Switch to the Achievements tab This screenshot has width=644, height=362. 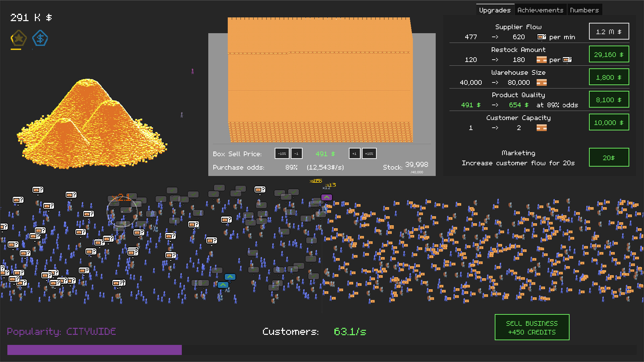click(540, 10)
